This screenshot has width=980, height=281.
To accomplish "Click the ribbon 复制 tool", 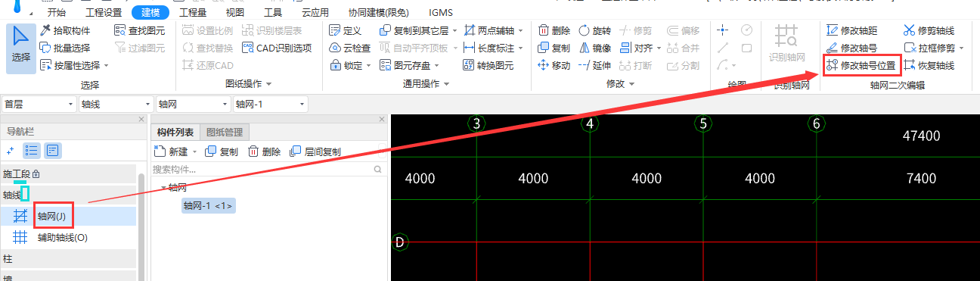I will click(554, 48).
